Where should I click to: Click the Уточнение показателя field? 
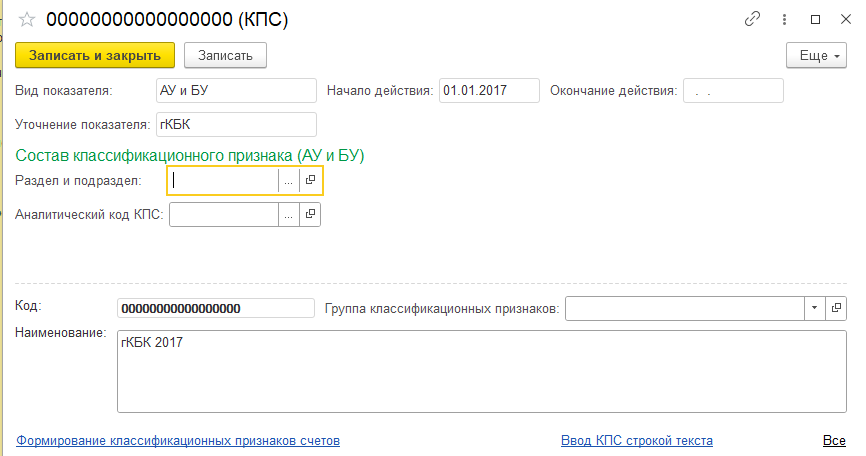tap(236, 124)
